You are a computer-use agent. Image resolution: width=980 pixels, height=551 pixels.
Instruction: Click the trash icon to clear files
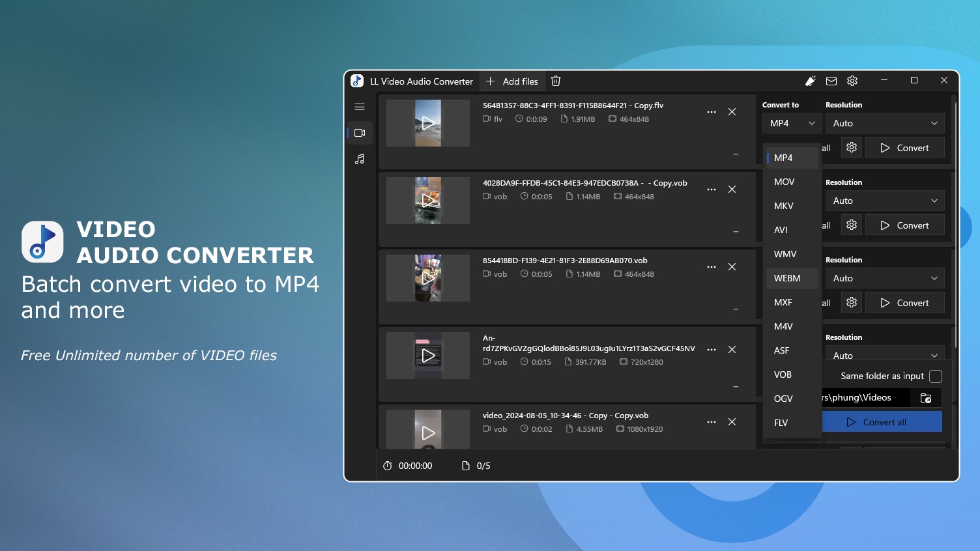556,81
